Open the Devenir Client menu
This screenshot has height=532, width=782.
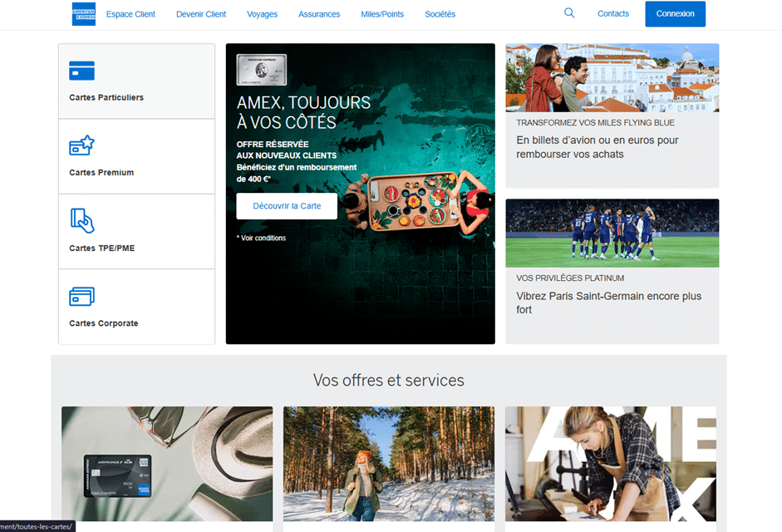pyautogui.click(x=201, y=14)
